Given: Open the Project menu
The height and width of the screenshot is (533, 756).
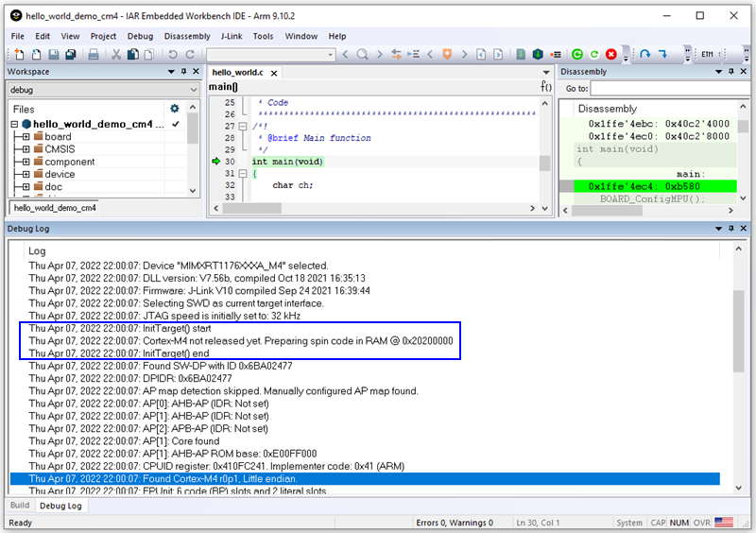Looking at the screenshot, I should (103, 36).
